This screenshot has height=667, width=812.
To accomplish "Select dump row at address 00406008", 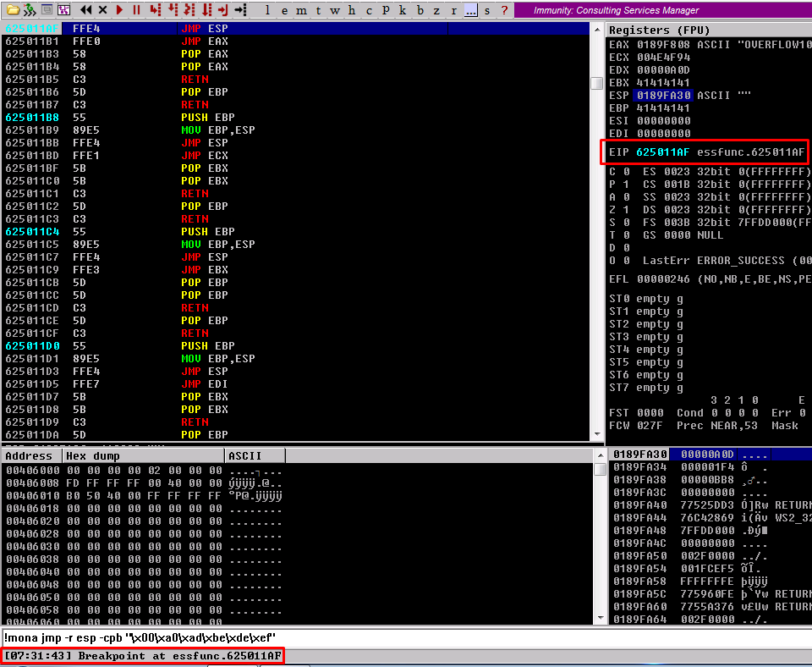I will [x=298, y=483].
